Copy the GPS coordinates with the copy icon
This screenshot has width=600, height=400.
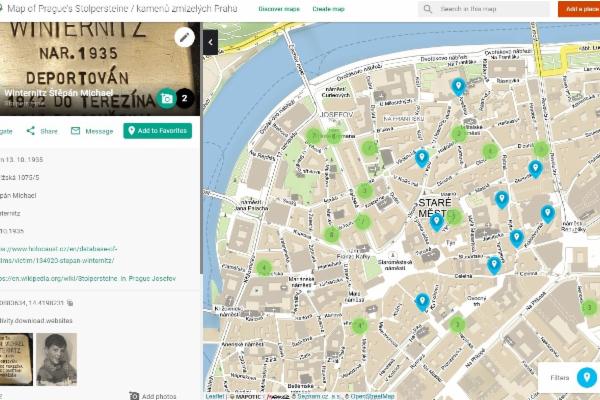click(71, 302)
